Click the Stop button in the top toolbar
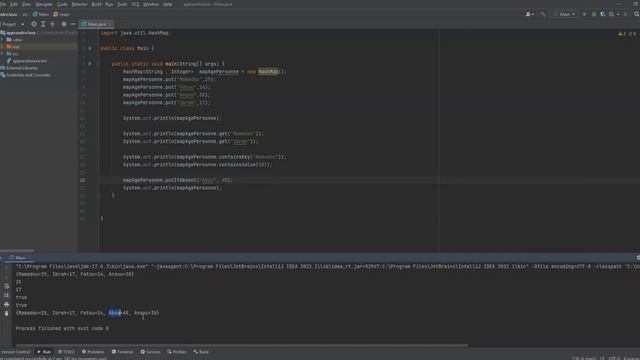640x360 pixels. (625, 14)
